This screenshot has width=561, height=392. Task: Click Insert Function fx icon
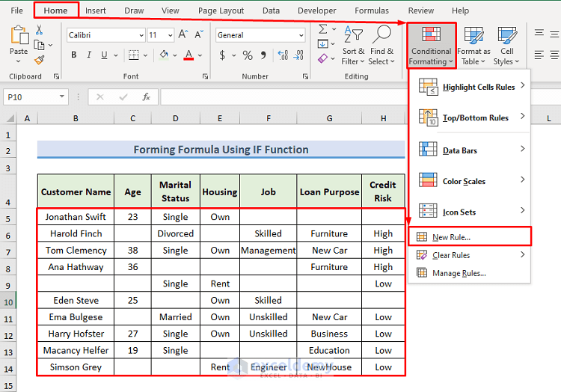pyautogui.click(x=146, y=97)
